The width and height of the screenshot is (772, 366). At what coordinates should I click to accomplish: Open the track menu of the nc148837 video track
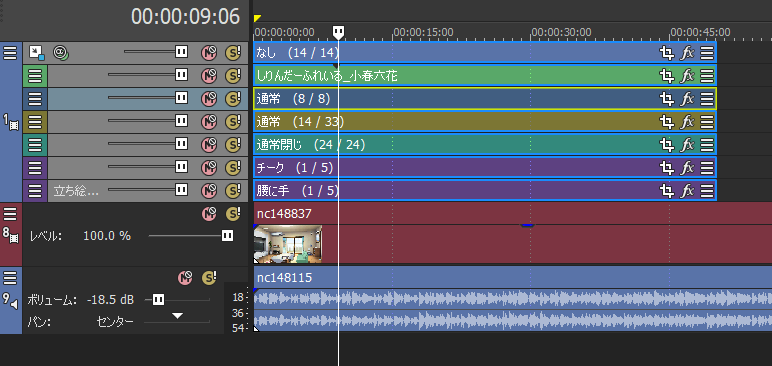pos(10,214)
